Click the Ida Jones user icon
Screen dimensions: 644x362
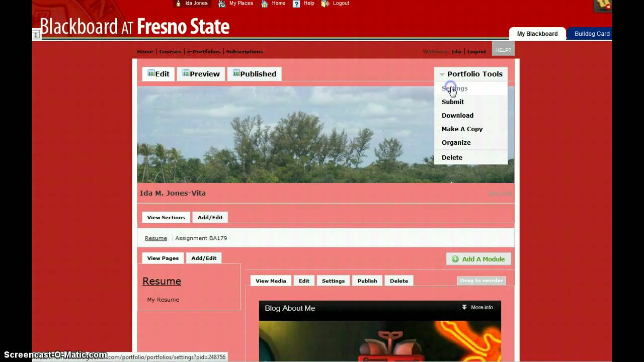[178, 4]
